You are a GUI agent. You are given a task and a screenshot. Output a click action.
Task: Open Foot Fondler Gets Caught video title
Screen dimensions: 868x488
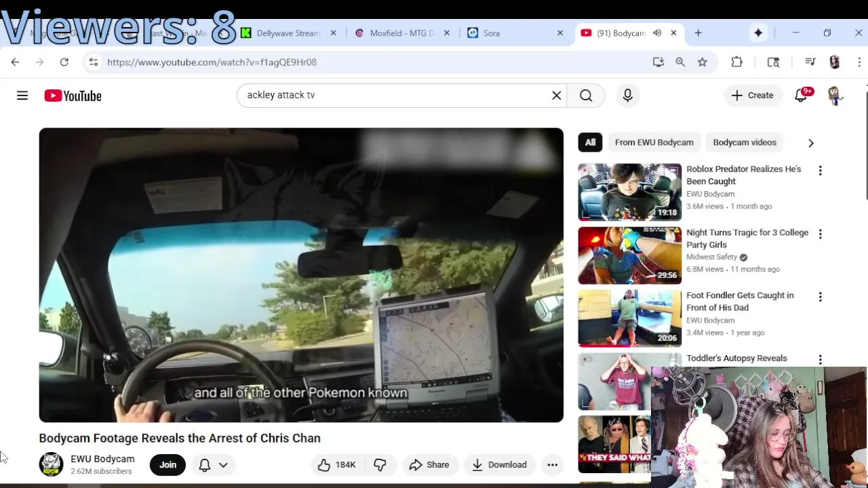(740, 302)
